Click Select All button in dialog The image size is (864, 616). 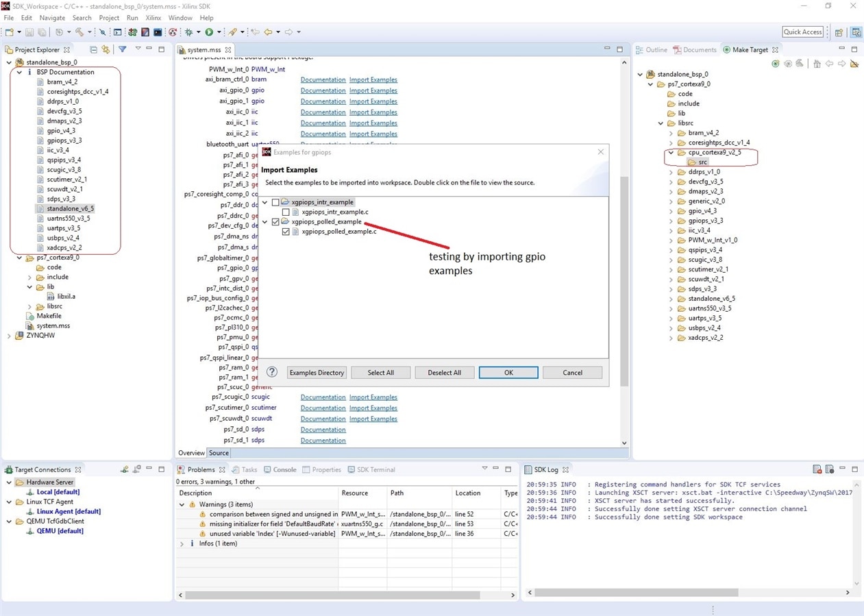pyautogui.click(x=380, y=372)
